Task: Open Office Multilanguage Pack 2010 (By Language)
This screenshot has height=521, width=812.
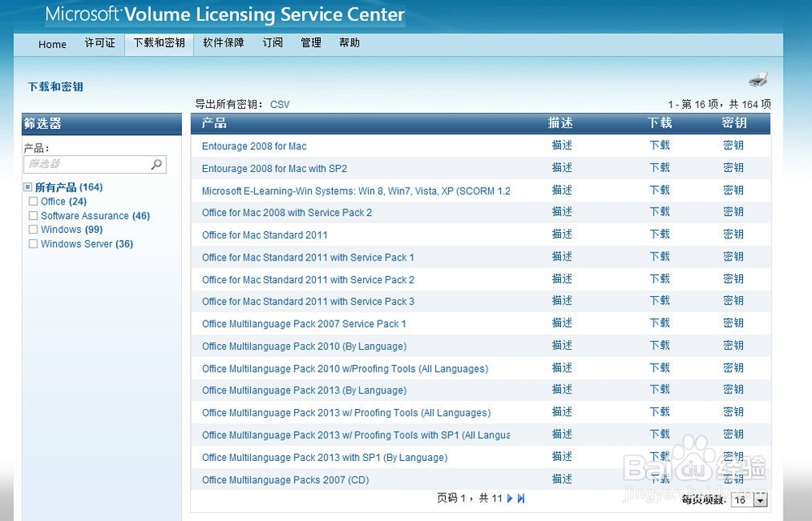Action: pyautogui.click(x=304, y=347)
